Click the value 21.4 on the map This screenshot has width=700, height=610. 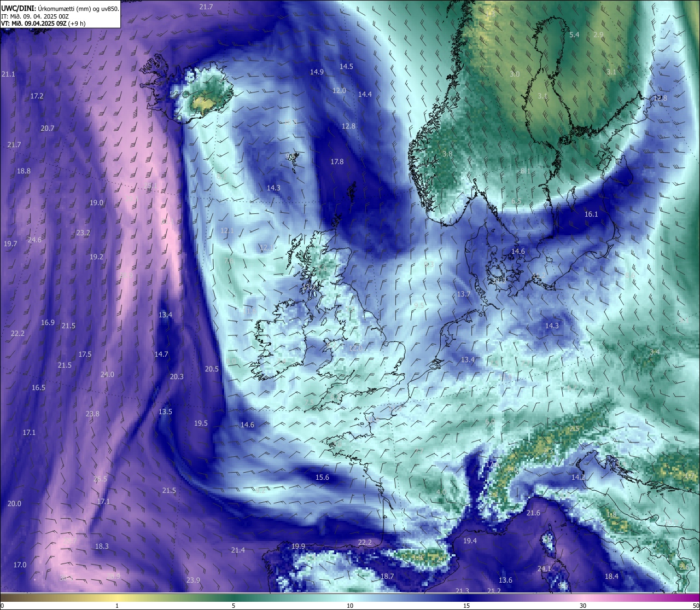tap(238, 550)
